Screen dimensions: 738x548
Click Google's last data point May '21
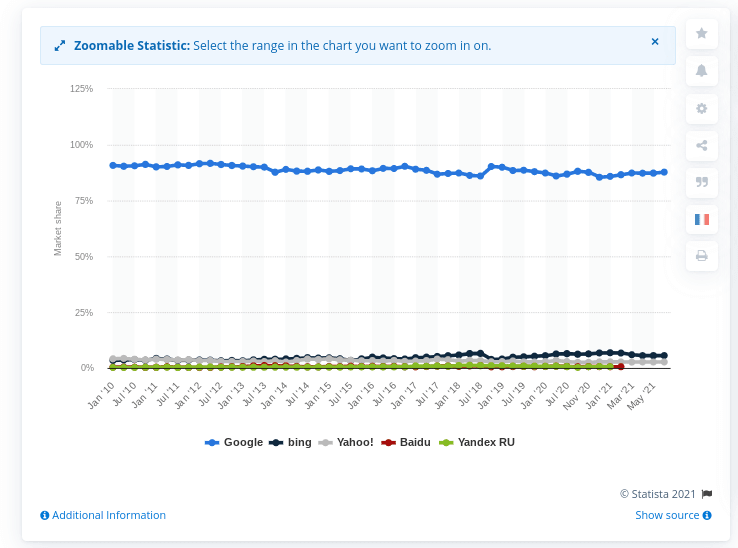tap(664, 172)
